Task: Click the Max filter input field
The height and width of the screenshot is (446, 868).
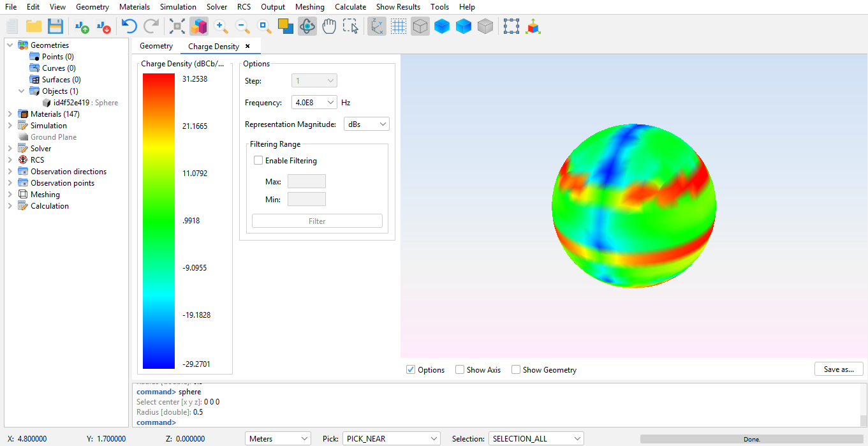Action: point(306,182)
